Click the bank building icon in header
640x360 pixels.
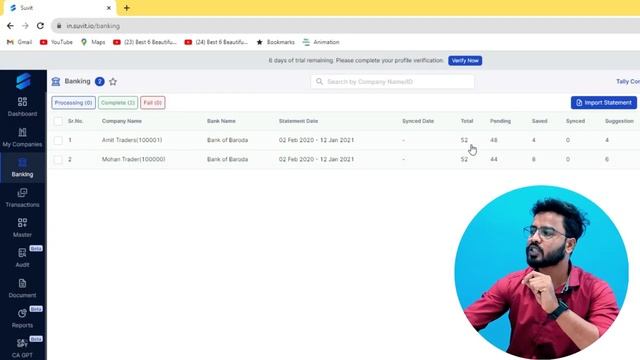(x=56, y=82)
